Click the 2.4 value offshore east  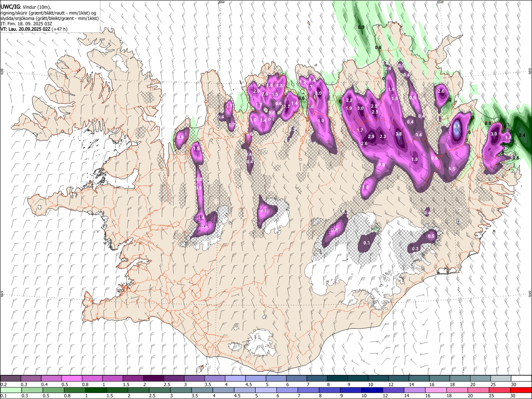point(522,135)
